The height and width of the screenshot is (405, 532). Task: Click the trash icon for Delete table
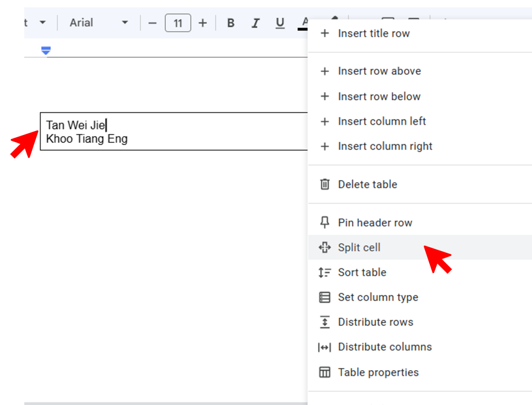[325, 184]
